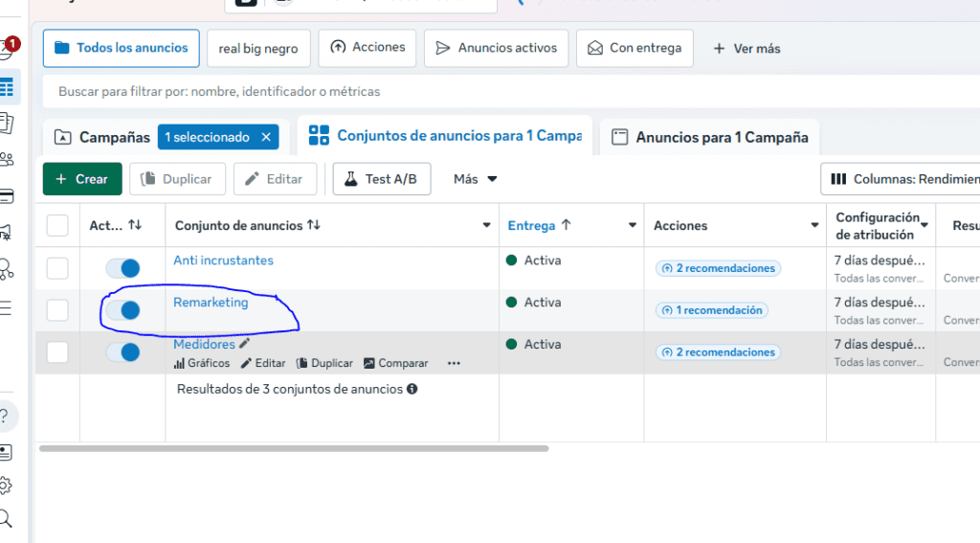This screenshot has height=543, width=980.
Task: Select the Todos los anuncios view
Action: 122,48
